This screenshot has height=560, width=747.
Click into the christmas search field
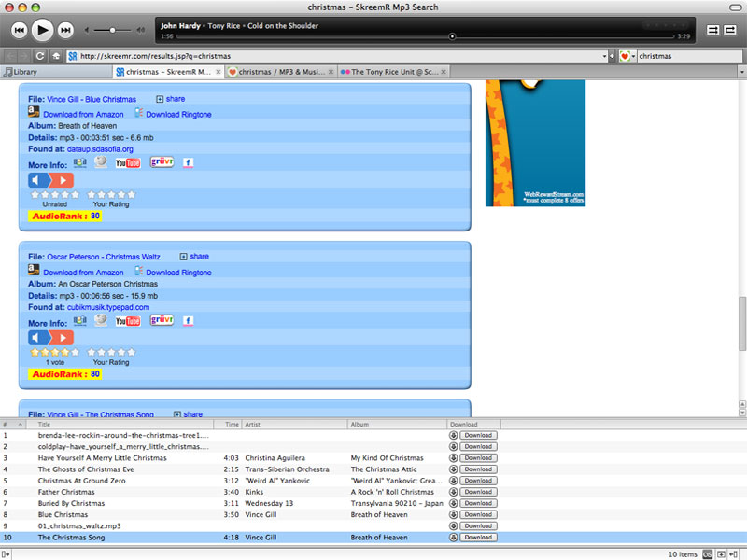[689, 56]
